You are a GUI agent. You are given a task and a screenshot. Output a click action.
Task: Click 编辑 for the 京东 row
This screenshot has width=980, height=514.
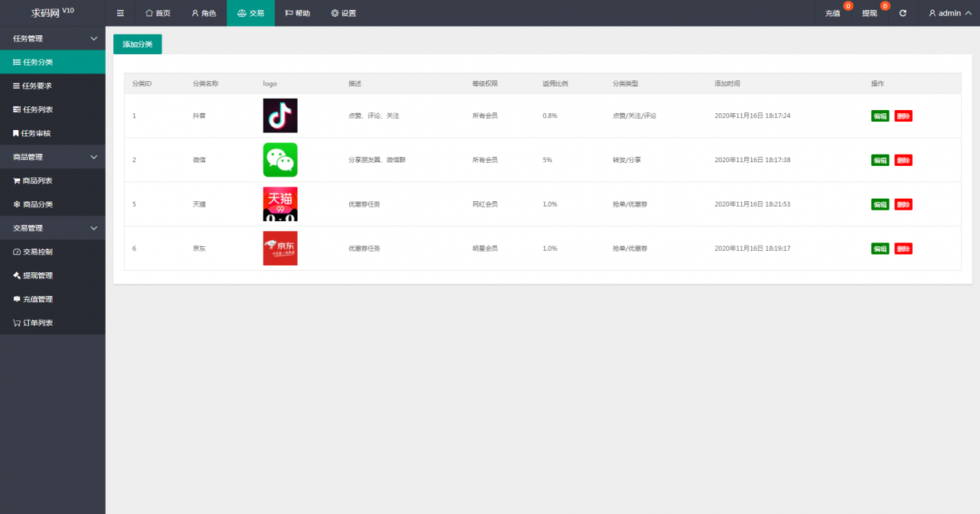[880, 249]
